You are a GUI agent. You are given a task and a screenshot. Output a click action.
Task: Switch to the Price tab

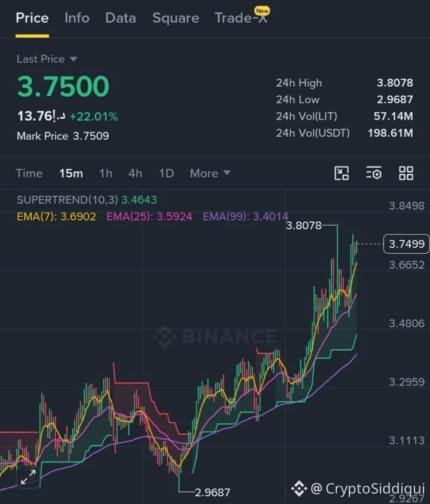32,18
